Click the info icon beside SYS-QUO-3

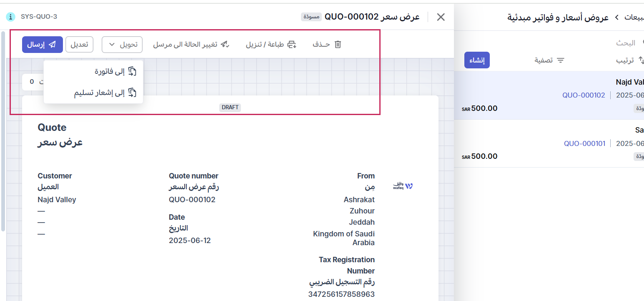(11, 17)
